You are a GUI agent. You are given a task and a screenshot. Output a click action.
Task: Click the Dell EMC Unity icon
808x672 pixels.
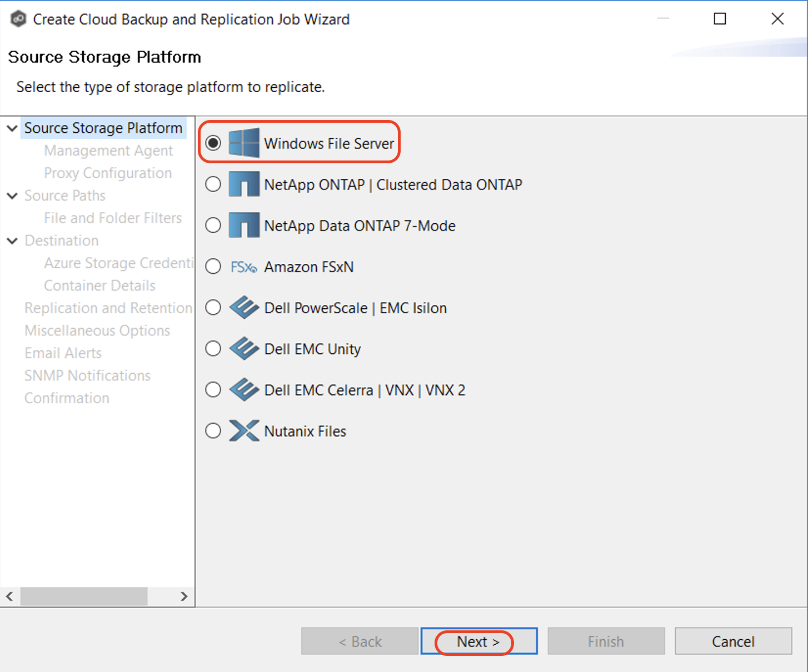(244, 349)
